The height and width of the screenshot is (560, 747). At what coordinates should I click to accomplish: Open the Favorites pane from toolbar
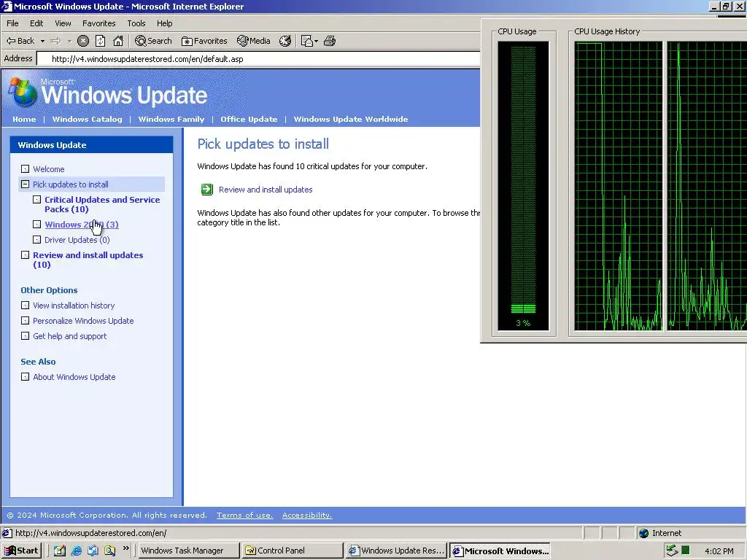click(x=204, y=41)
